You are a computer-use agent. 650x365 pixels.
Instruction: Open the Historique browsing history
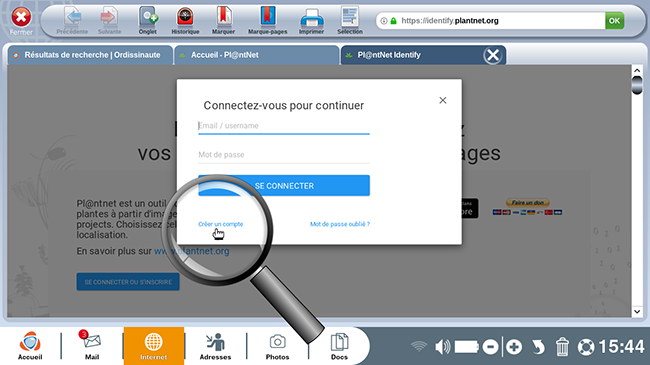click(185, 21)
